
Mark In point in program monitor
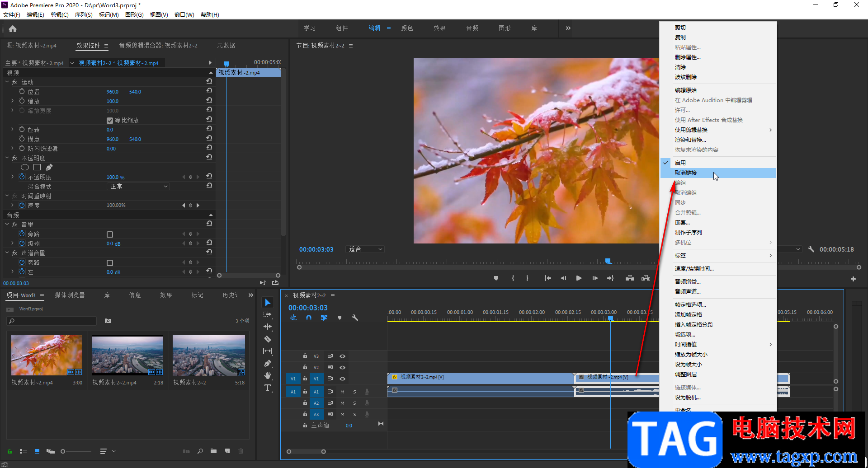[x=513, y=278]
